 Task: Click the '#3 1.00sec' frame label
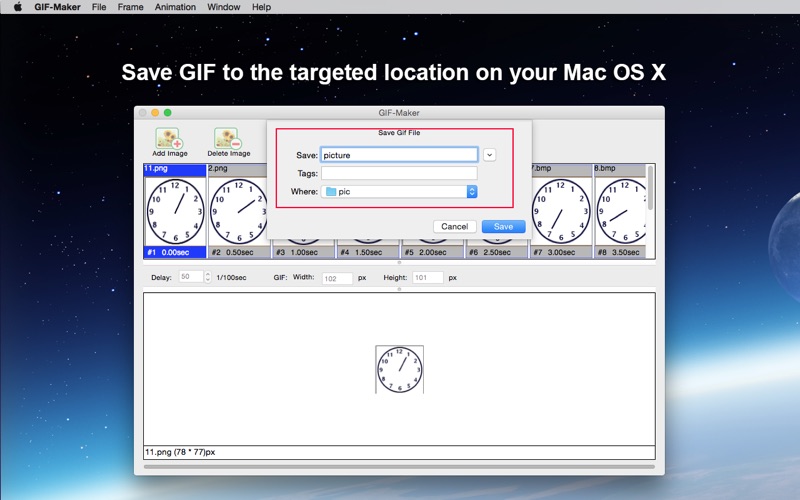click(x=296, y=252)
